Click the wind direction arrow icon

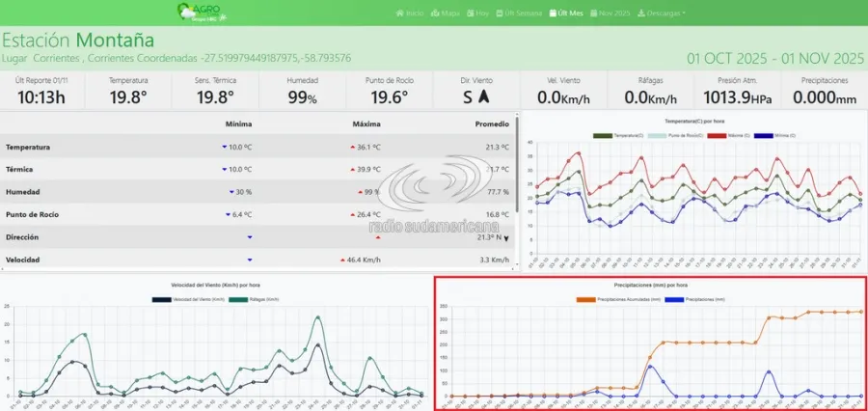(484, 96)
